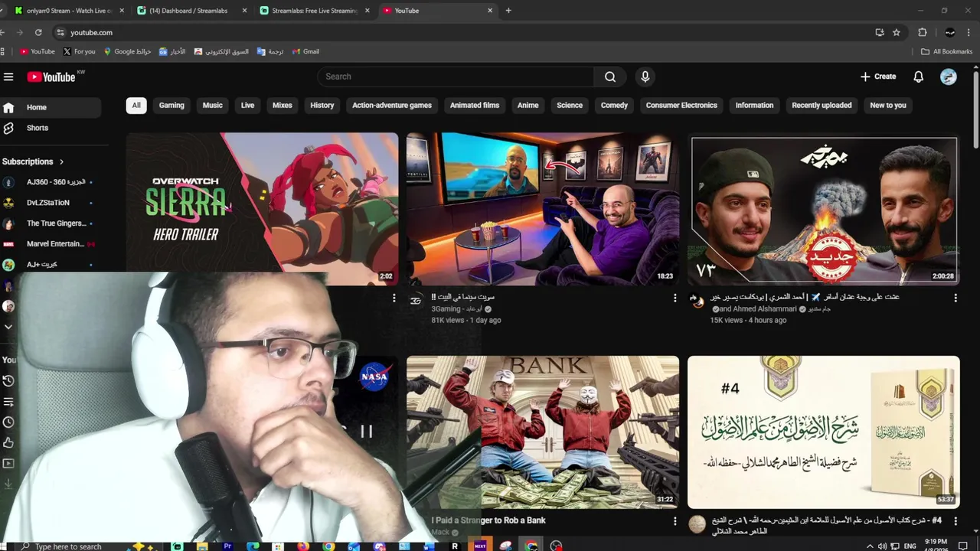Viewport: 980px width, 551px height.
Task: Filter by Consumer Electronics chip
Action: point(681,106)
